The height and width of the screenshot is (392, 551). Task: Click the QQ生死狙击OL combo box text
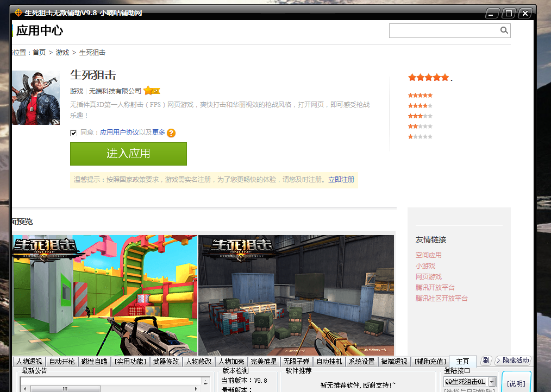click(x=465, y=382)
